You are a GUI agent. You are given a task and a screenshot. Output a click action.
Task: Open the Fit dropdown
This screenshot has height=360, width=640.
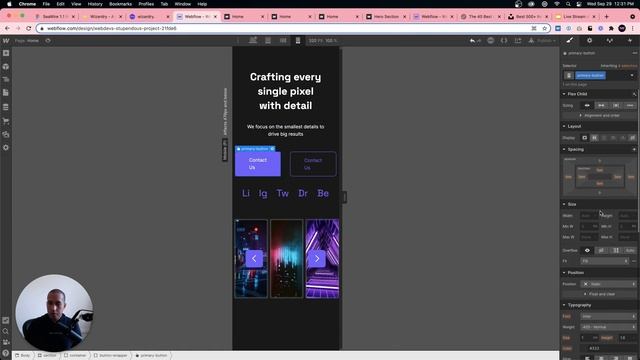click(x=604, y=261)
